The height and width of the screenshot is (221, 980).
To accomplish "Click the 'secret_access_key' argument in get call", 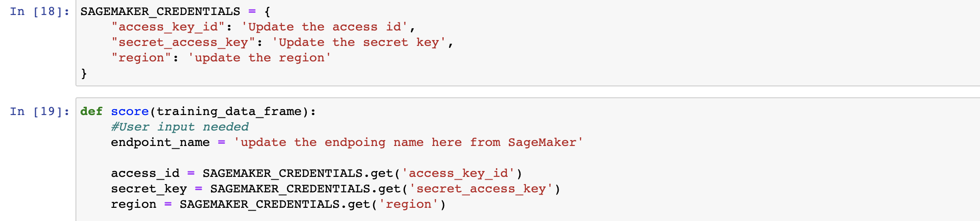I will click(x=481, y=189).
